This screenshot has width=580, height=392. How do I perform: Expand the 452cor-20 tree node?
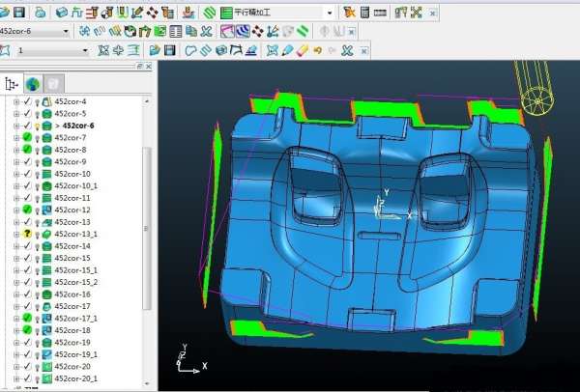point(15,367)
